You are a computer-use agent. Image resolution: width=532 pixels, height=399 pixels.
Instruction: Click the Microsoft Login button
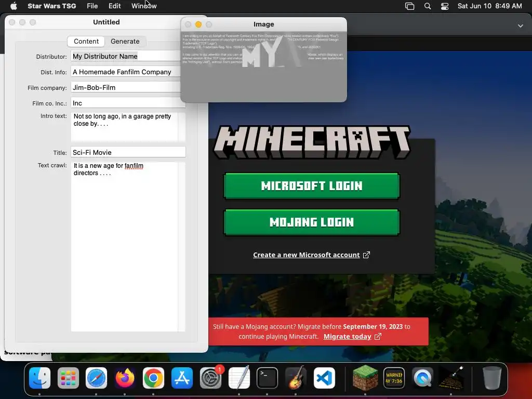312,185
